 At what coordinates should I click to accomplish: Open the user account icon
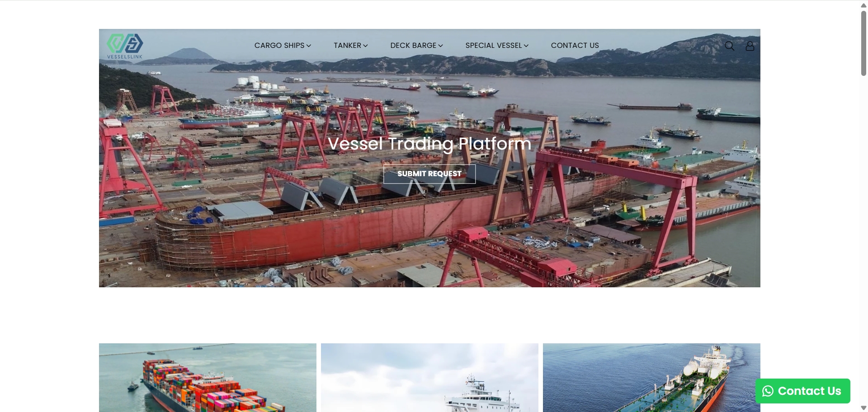[750, 46]
